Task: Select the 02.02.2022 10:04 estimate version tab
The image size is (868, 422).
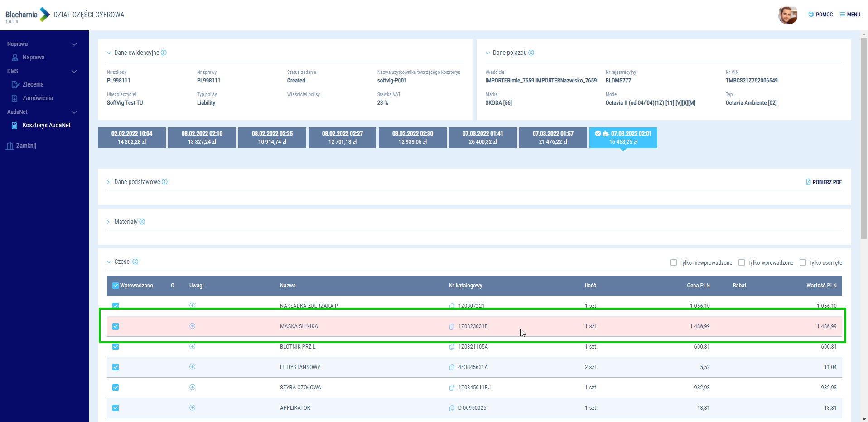Action: click(132, 138)
